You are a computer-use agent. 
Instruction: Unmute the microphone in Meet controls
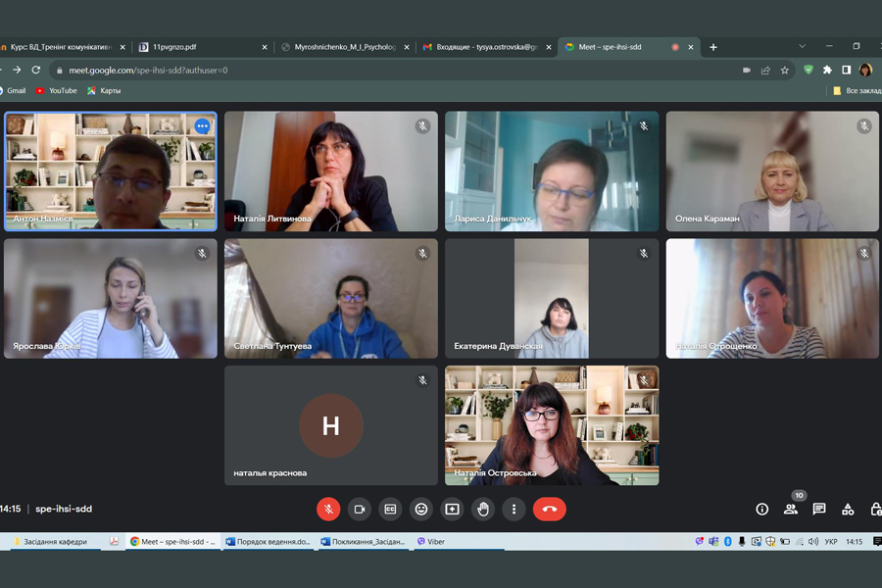[x=328, y=510]
